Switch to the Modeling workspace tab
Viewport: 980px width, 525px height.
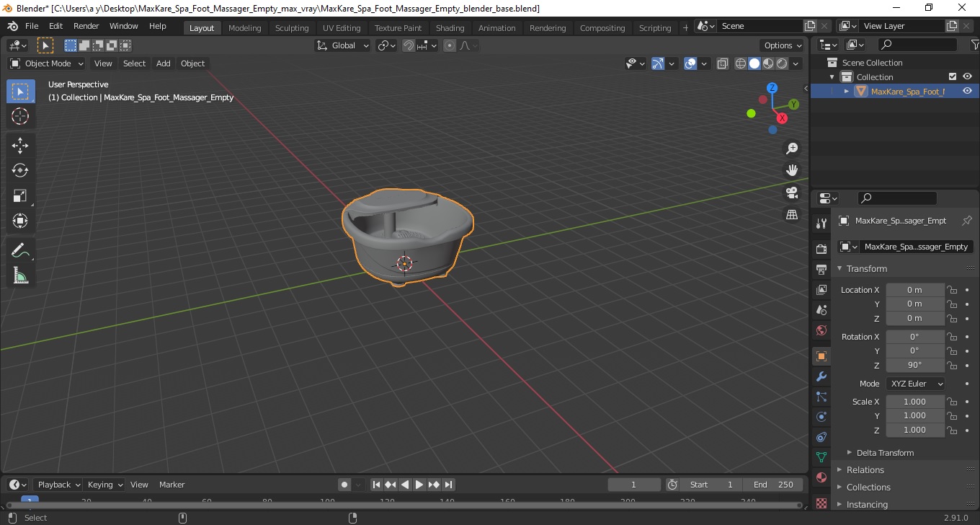click(244, 28)
